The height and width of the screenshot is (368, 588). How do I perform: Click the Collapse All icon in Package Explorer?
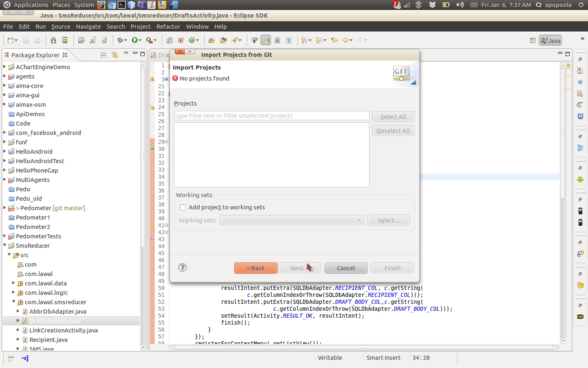pos(104,55)
